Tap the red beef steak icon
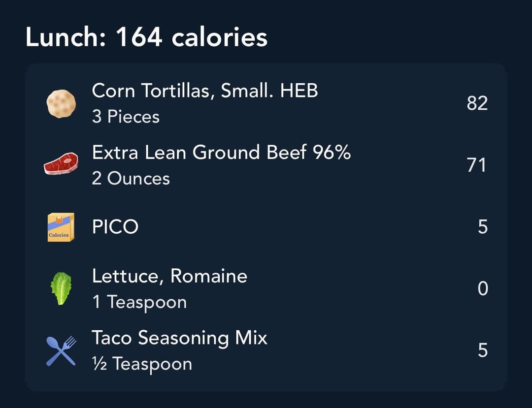 (61, 164)
